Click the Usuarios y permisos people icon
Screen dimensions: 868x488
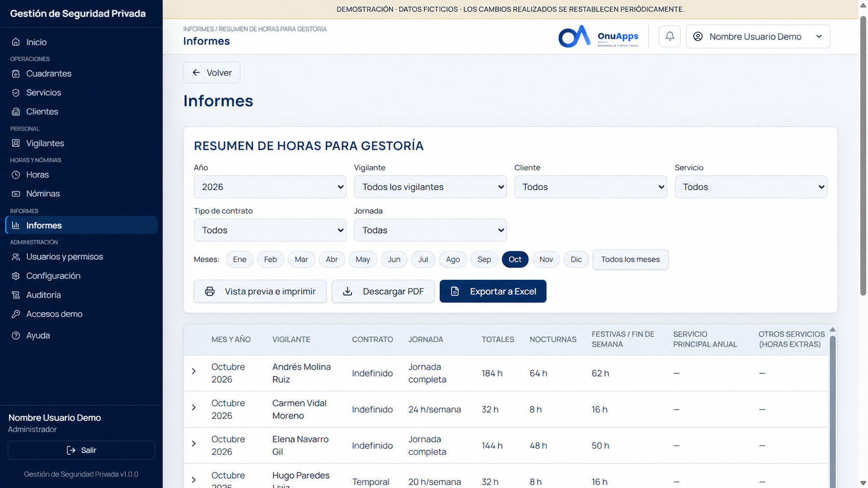pos(16,257)
